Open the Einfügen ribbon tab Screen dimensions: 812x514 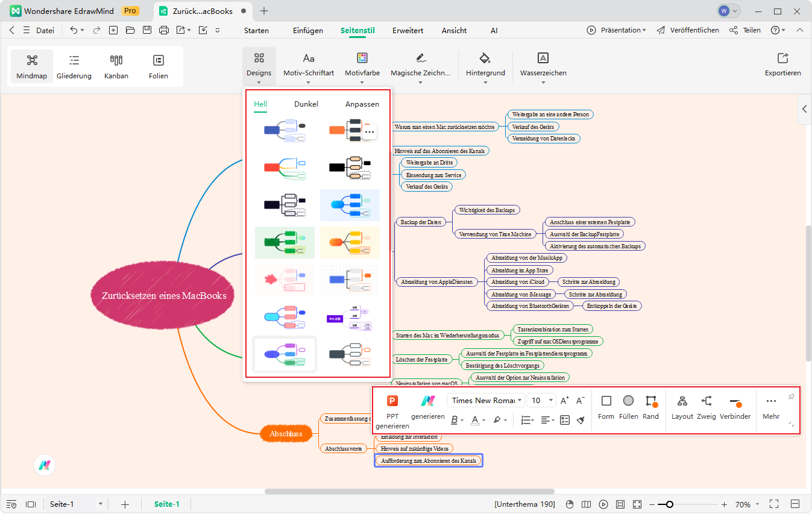(307, 30)
